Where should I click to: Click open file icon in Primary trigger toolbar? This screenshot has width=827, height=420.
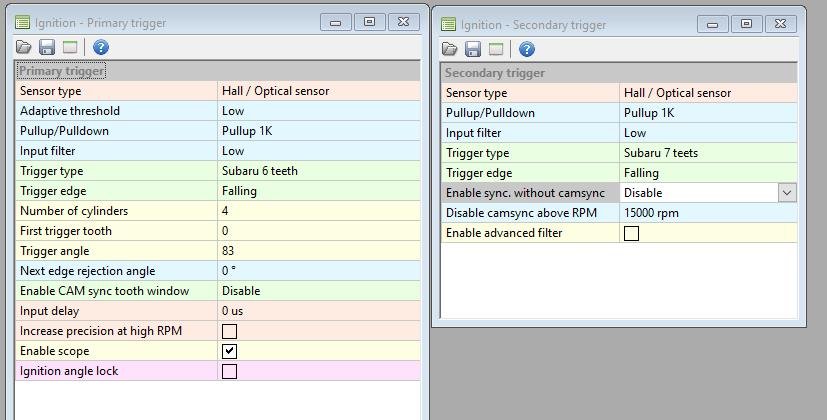click(x=24, y=47)
